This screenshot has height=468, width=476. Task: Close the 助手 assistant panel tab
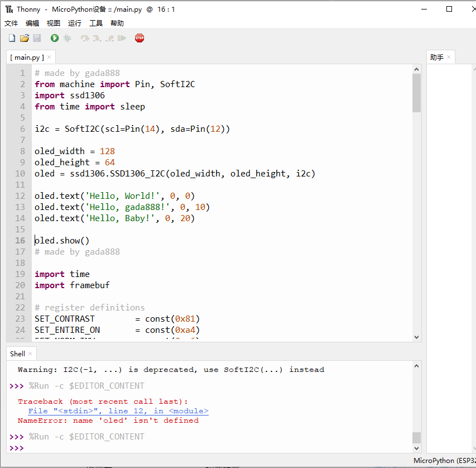coord(449,57)
